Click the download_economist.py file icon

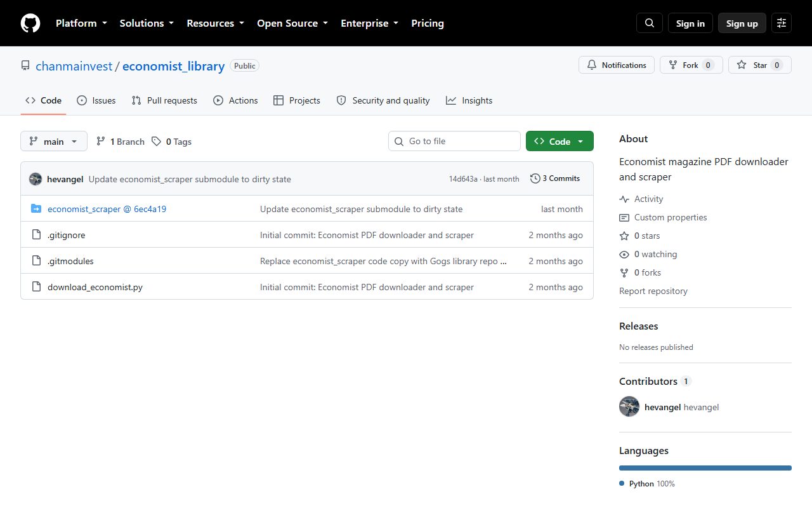(x=36, y=287)
